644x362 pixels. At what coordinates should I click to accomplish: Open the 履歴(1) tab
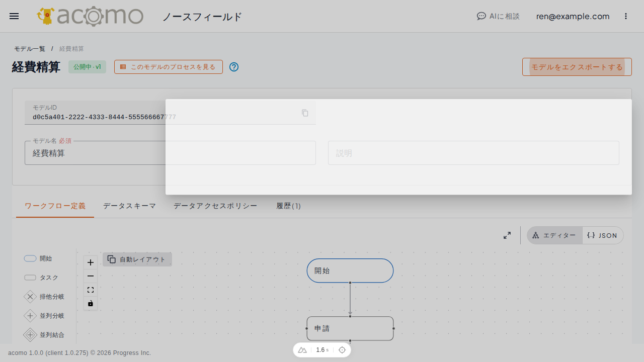click(x=289, y=206)
